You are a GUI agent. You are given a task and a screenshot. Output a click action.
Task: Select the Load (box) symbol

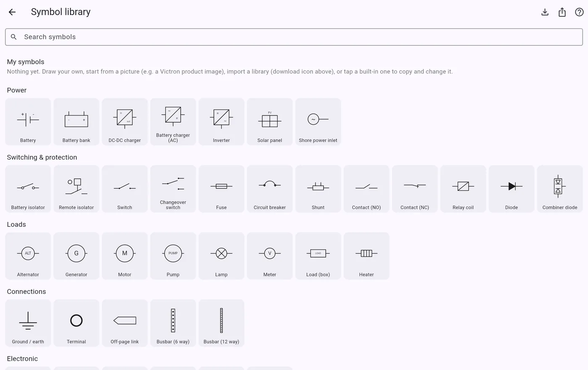click(x=318, y=256)
